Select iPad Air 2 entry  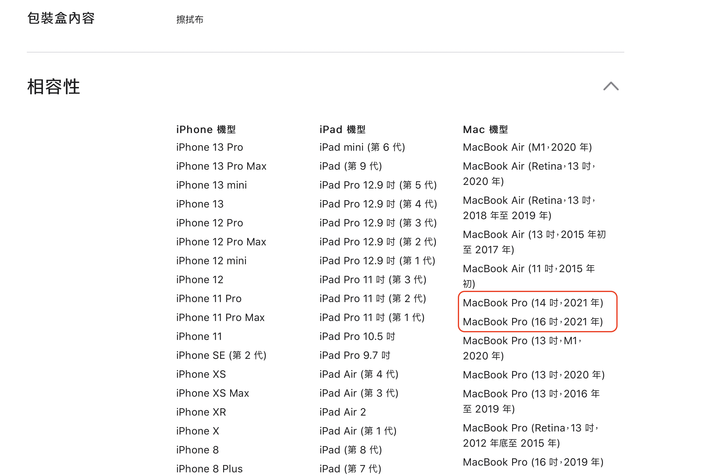click(x=343, y=412)
